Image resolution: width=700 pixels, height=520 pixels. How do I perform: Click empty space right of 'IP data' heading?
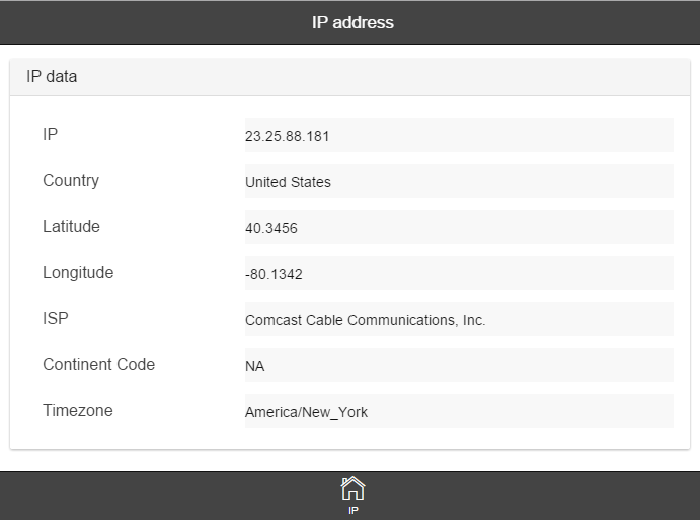tap(400, 76)
